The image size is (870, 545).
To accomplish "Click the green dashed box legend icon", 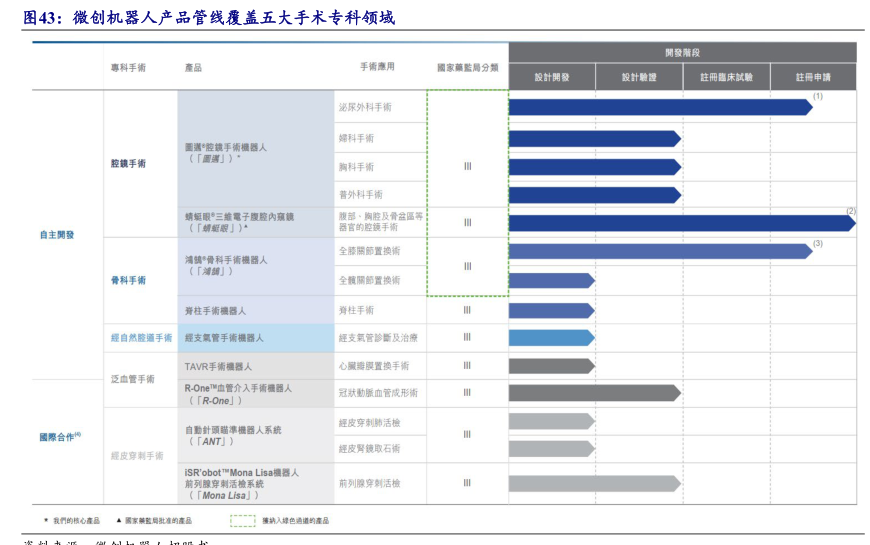I will (242, 520).
